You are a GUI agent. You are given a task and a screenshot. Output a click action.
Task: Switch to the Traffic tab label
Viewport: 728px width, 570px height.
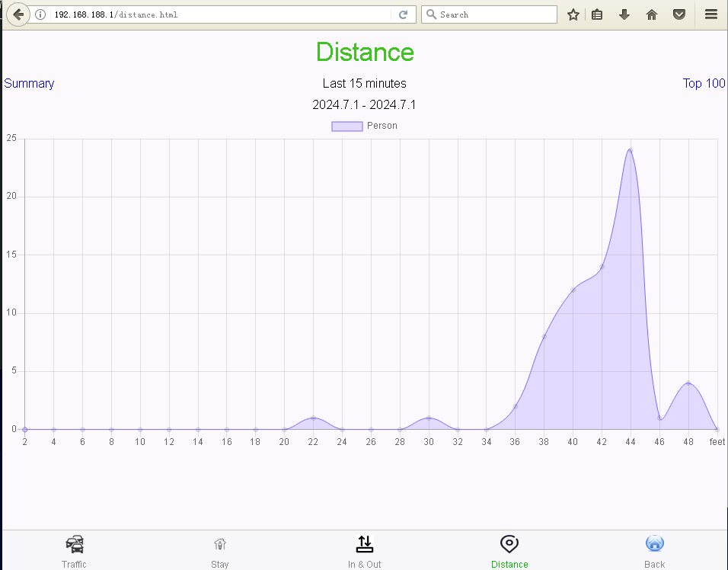tap(75, 564)
